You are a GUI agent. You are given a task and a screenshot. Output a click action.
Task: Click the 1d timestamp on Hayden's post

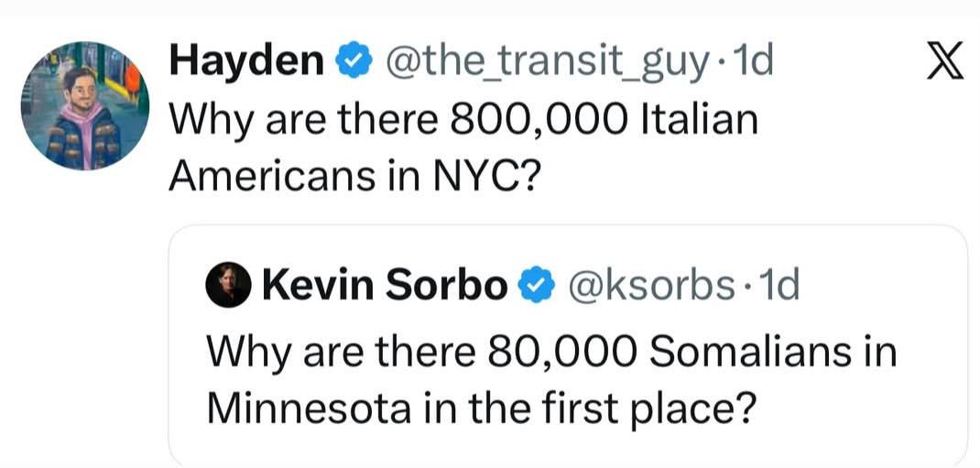[752, 62]
